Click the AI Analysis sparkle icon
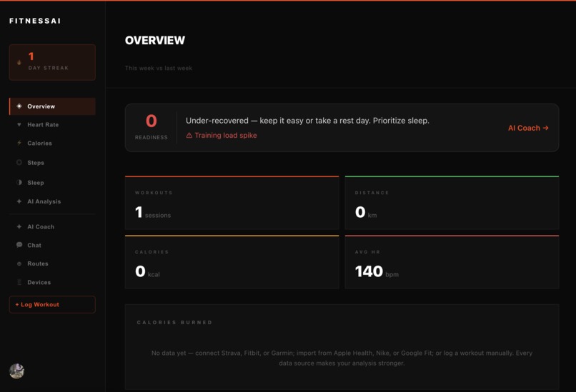 [19, 201]
